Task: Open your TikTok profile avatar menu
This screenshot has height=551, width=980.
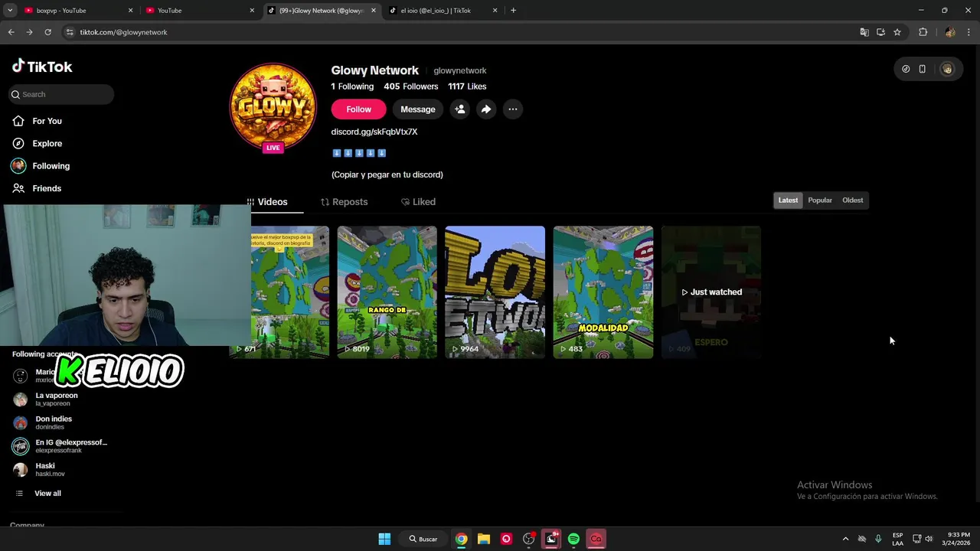Action: click(x=947, y=69)
